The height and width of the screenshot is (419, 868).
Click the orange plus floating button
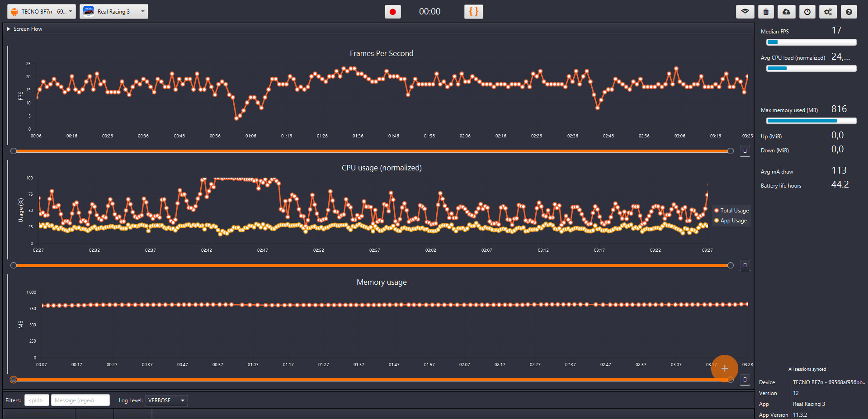tap(725, 368)
